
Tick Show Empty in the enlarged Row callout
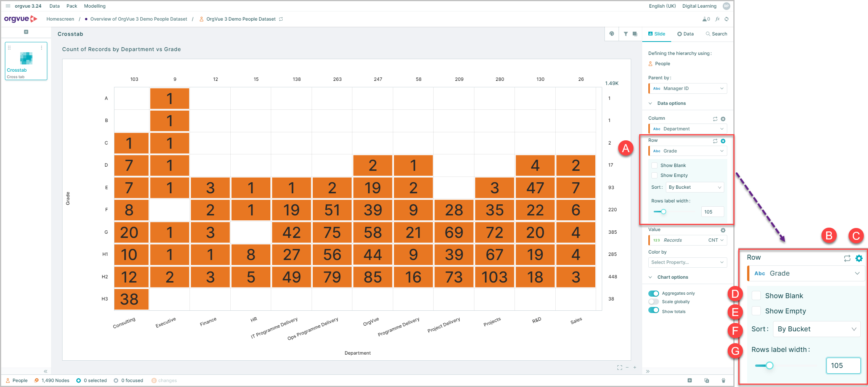[x=756, y=311]
